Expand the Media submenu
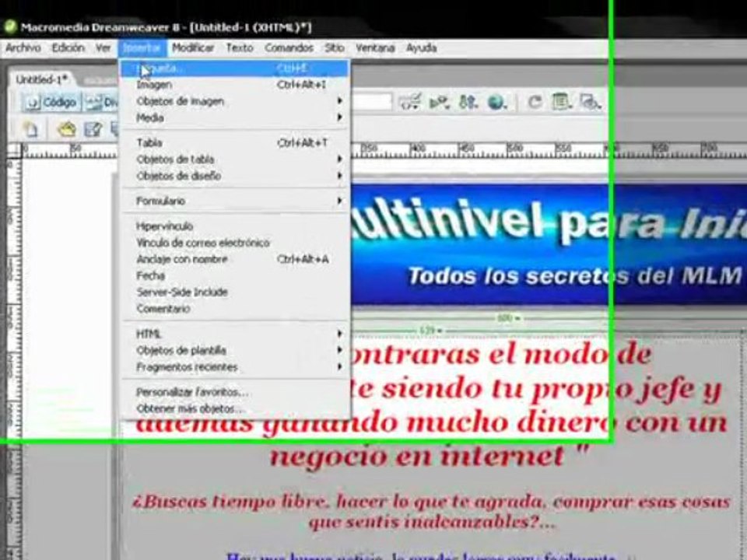The width and height of the screenshot is (747, 560). point(235,117)
